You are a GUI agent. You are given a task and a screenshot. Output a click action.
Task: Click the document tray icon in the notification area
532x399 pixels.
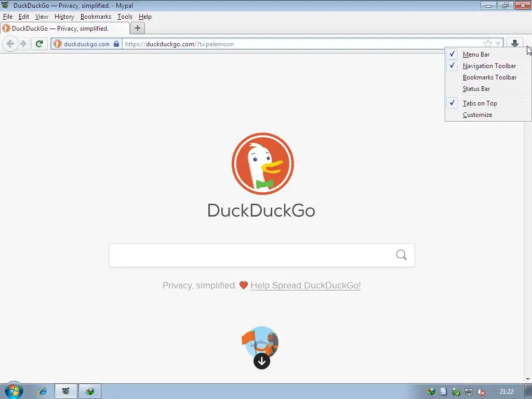click(444, 392)
